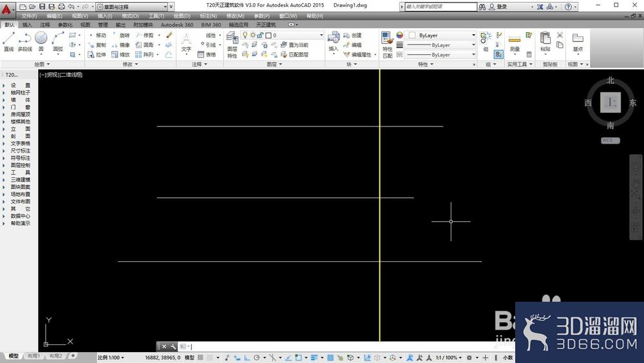Click the Plot/Print icon in quick access toolbar
The image size is (644, 363).
[x=61, y=6]
